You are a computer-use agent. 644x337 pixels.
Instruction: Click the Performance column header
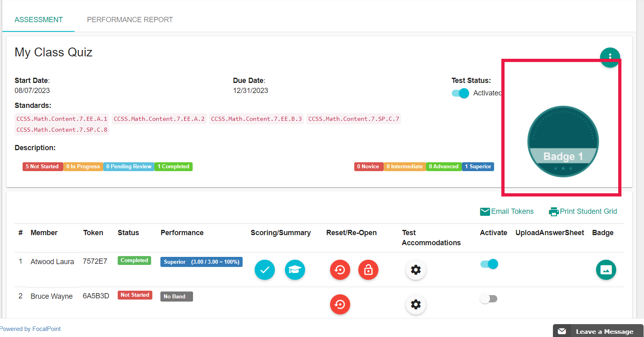(x=182, y=233)
